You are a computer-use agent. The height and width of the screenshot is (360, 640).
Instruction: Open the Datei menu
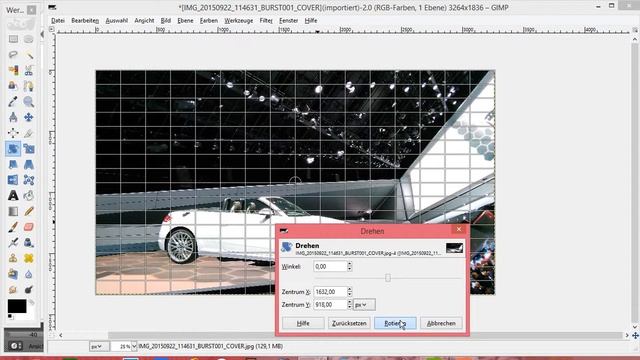tap(58, 20)
